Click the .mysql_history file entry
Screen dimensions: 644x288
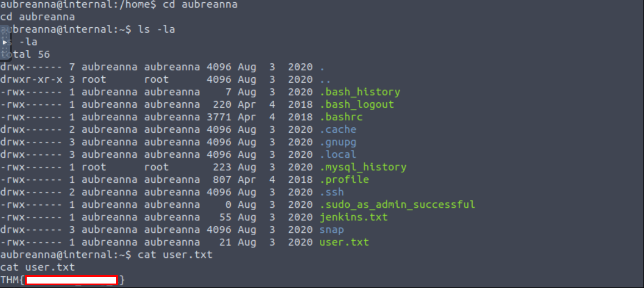(363, 167)
